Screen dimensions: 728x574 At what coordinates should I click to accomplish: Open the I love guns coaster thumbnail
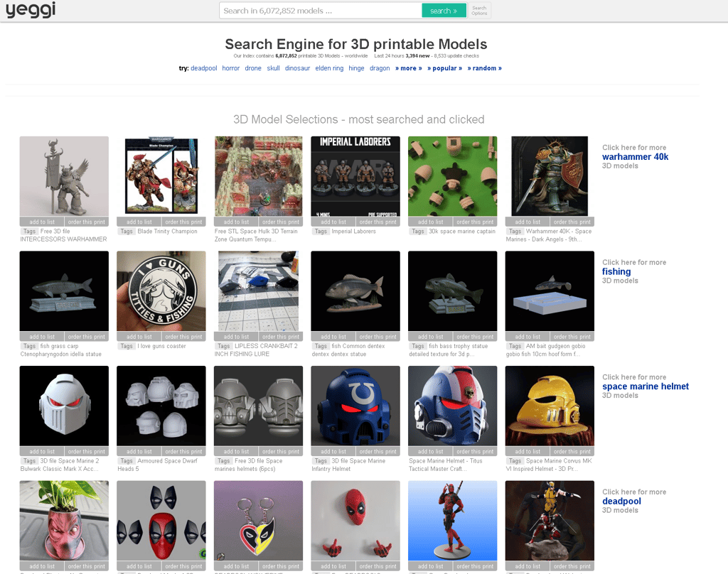(x=161, y=291)
